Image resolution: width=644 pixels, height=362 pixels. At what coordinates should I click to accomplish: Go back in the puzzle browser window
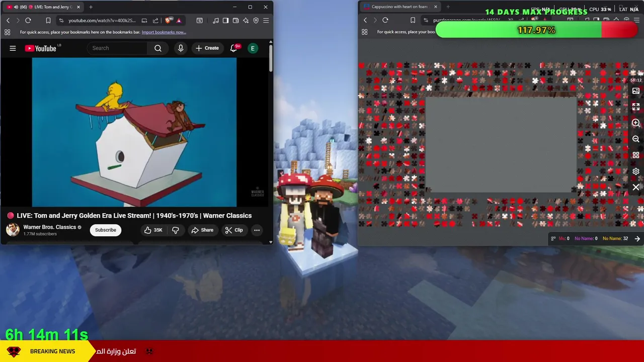coord(365,20)
